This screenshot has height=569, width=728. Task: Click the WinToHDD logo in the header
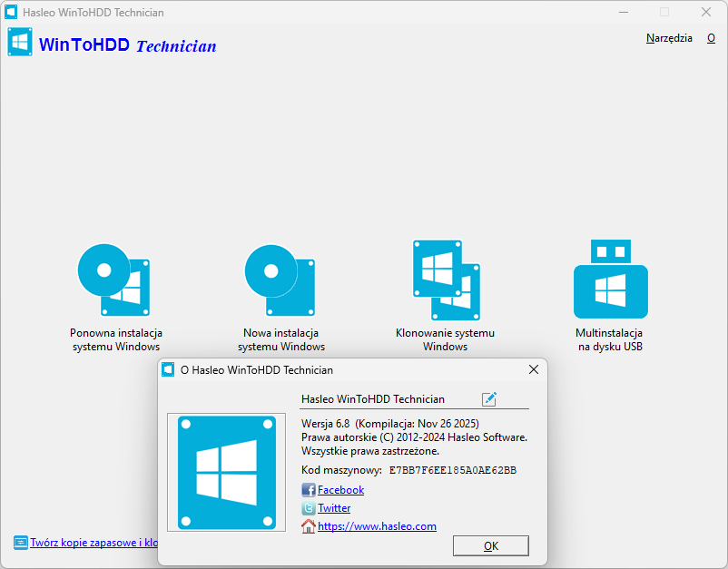pyautogui.click(x=20, y=42)
